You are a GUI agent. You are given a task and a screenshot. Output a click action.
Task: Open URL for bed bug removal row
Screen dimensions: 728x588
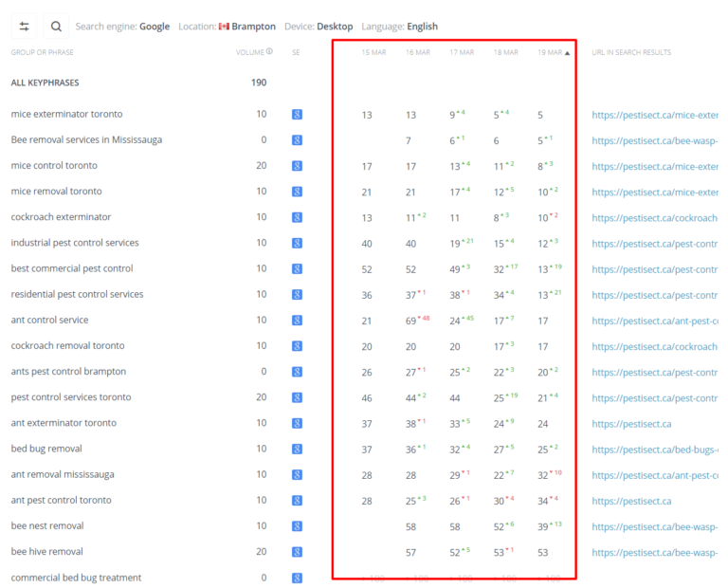(x=655, y=450)
